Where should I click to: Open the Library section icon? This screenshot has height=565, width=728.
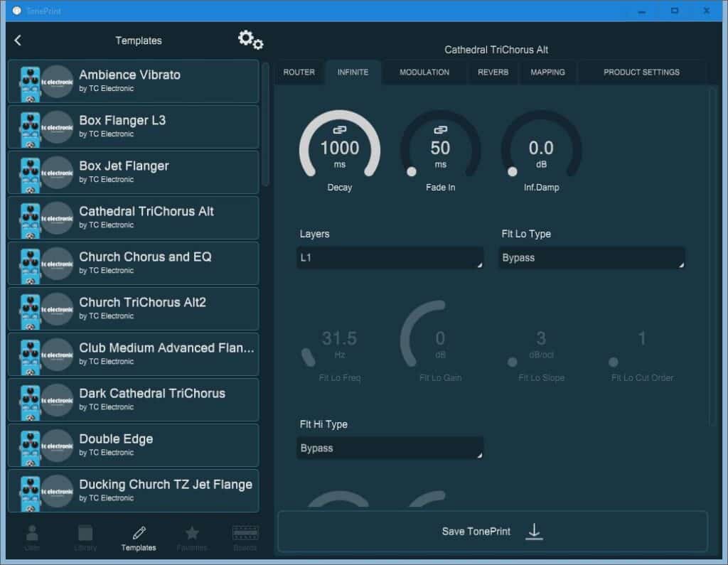pyautogui.click(x=85, y=538)
